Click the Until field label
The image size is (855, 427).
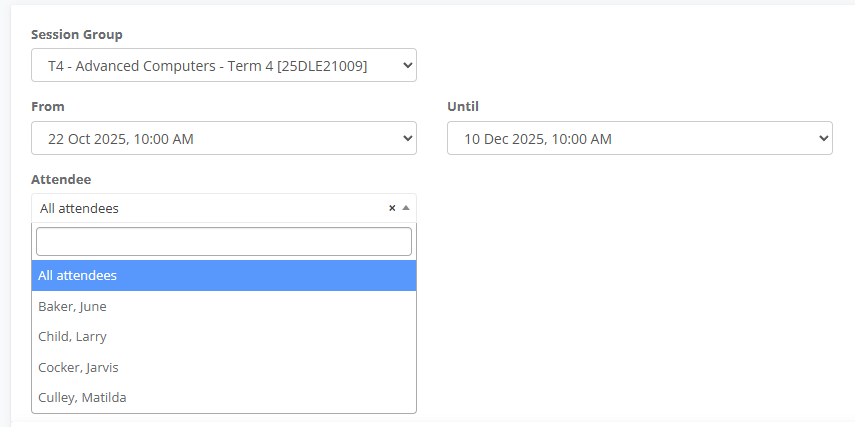[x=464, y=106]
